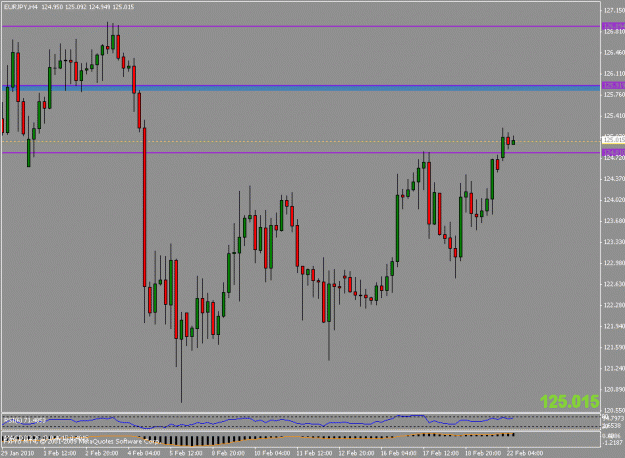This screenshot has width=625, height=458.
Task: Click the 122.280 price scale label
Action: (x=614, y=305)
